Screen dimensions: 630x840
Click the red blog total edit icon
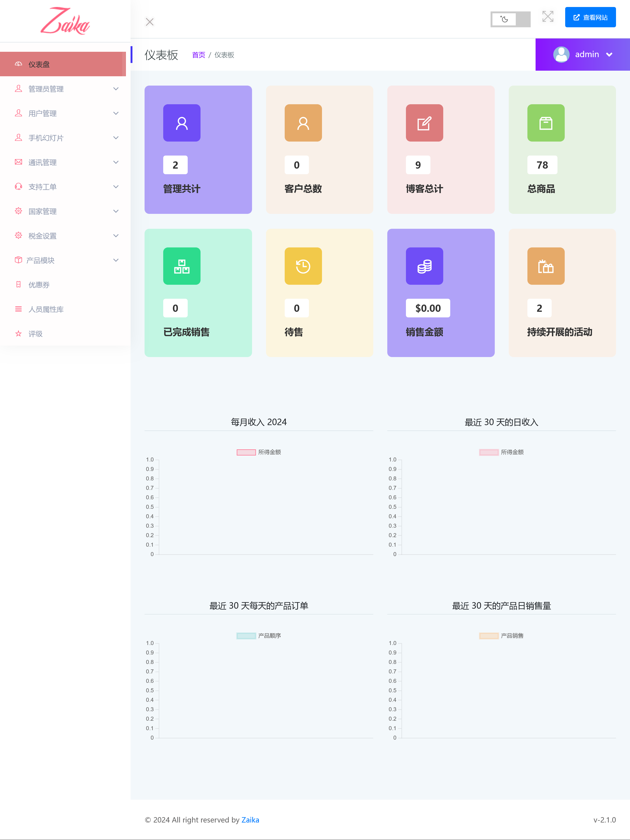click(x=424, y=123)
